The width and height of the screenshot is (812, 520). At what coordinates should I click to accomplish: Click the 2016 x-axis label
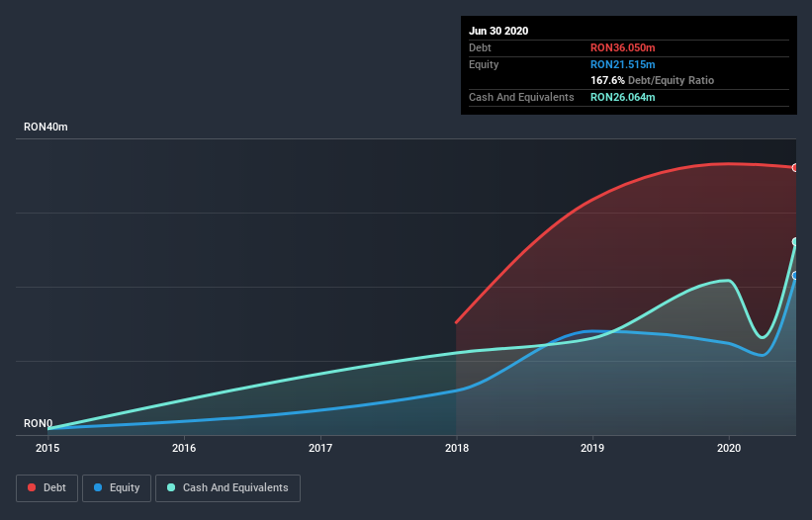(x=184, y=448)
